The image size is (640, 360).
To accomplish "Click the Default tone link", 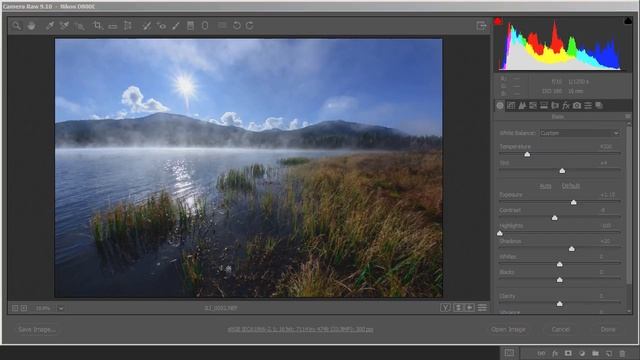I will coord(571,186).
